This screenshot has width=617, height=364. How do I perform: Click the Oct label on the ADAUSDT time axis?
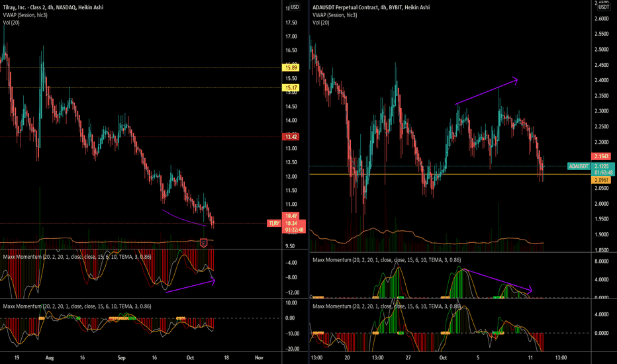click(443, 357)
